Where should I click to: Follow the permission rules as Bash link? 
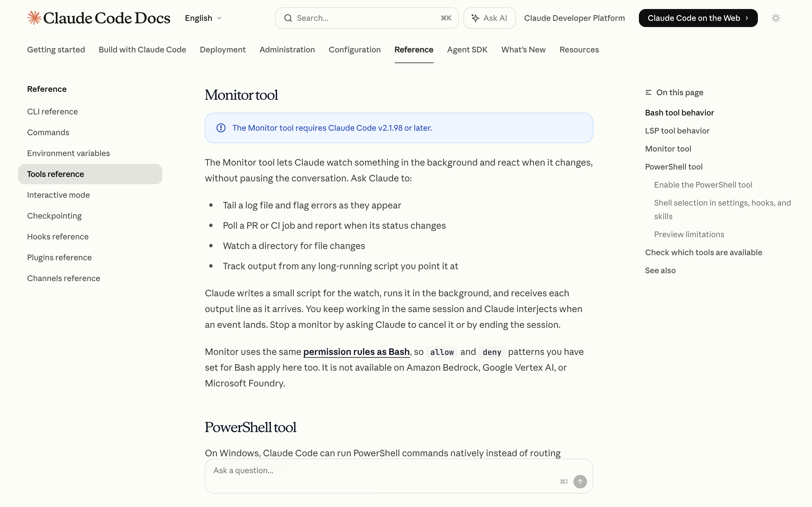click(356, 352)
